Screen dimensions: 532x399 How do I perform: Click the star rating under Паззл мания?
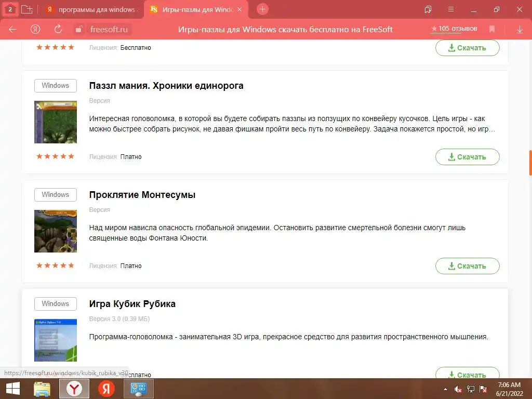click(55, 156)
